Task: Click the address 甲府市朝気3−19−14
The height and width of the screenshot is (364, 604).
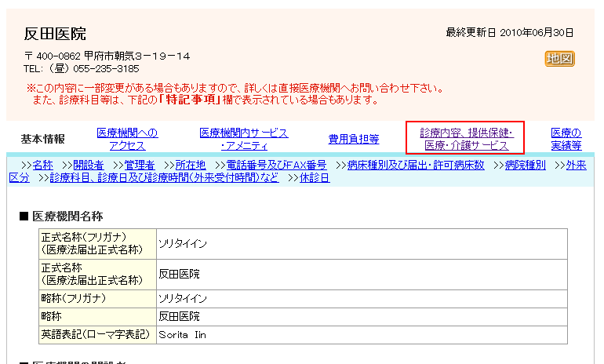Action: click(x=136, y=56)
